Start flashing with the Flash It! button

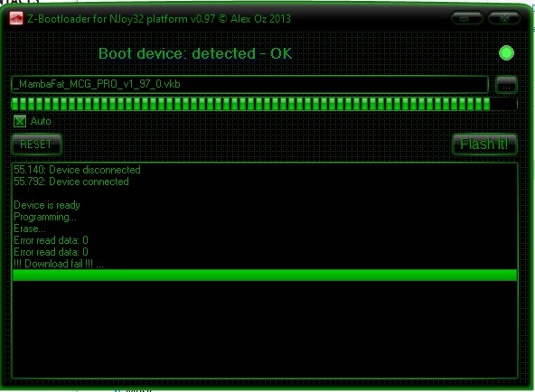click(484, 145)
